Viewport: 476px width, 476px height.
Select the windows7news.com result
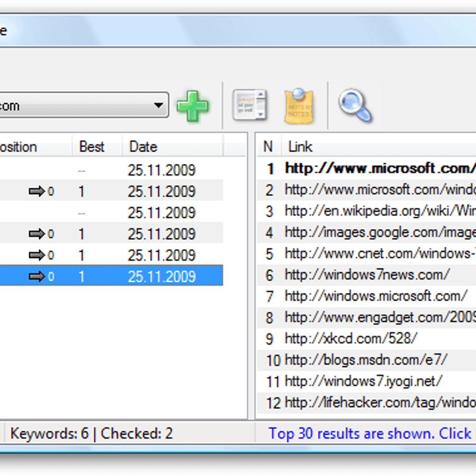367,274
